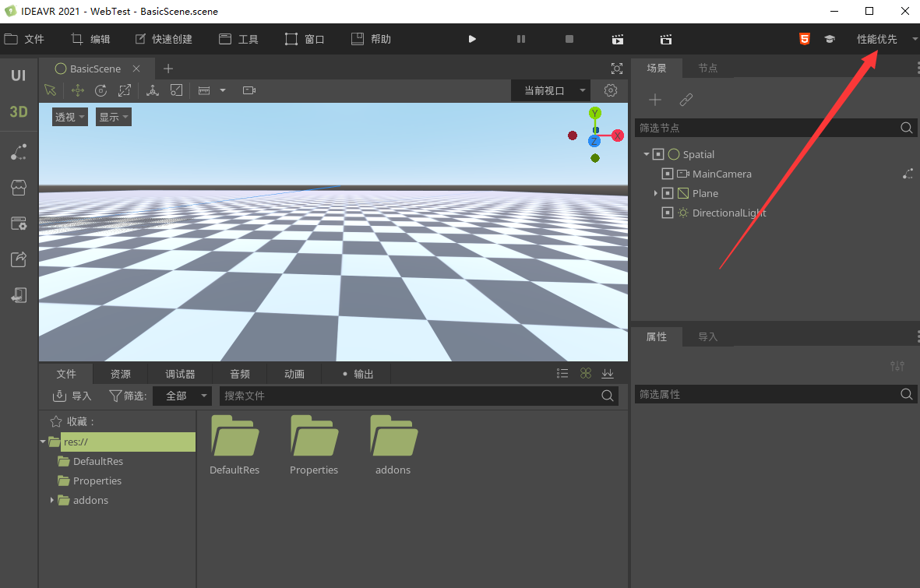Click the device import icon at sidebar bottom
This screenshot has width=920, height=588.
(x=19, y=294)
